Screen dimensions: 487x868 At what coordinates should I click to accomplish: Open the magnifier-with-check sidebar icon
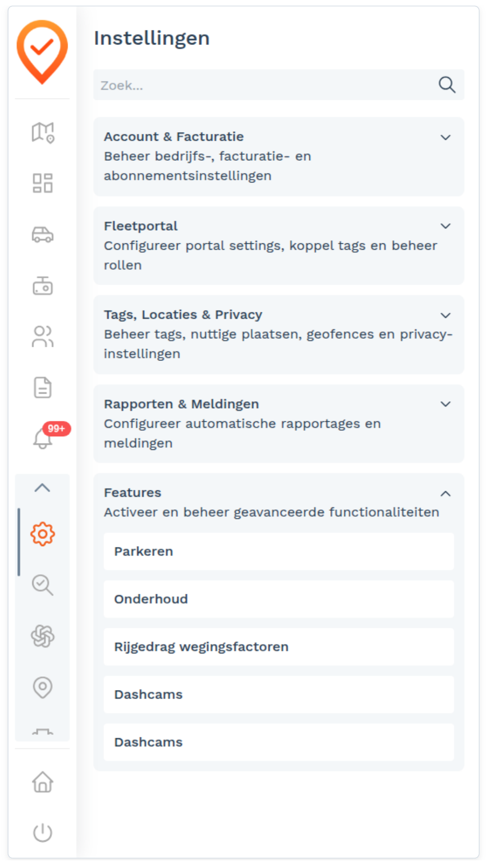(43, 585)
